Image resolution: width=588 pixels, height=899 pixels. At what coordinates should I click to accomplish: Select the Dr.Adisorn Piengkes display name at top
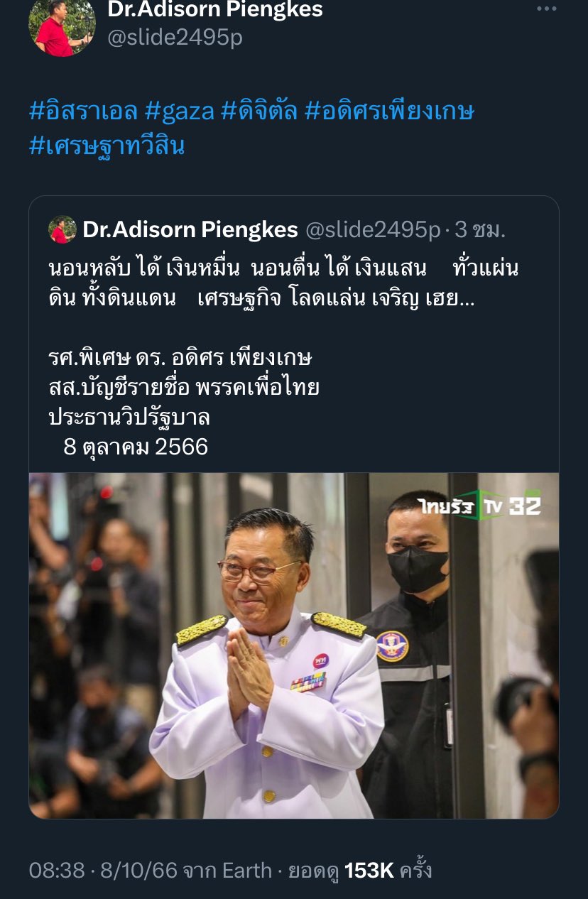[x=215, y=10]
